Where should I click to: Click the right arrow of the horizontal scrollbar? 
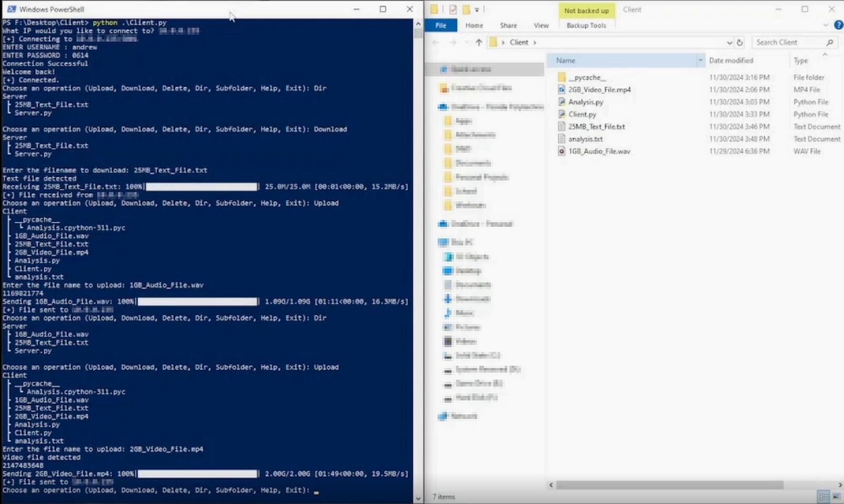[x=840, y=485]
